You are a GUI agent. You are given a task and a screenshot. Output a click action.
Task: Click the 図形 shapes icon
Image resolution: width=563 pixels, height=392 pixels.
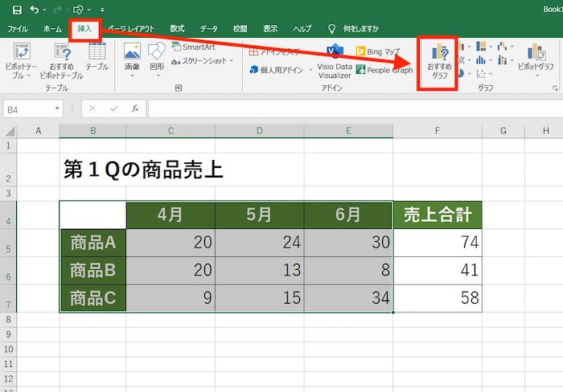point(157,51)
